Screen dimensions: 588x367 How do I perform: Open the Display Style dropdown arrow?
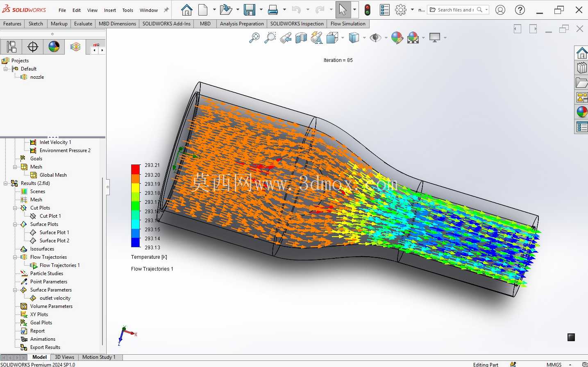click(364, 38)
